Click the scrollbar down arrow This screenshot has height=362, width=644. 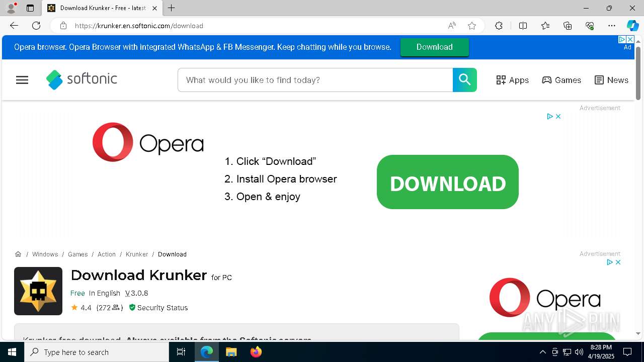(x=638, y=333)
